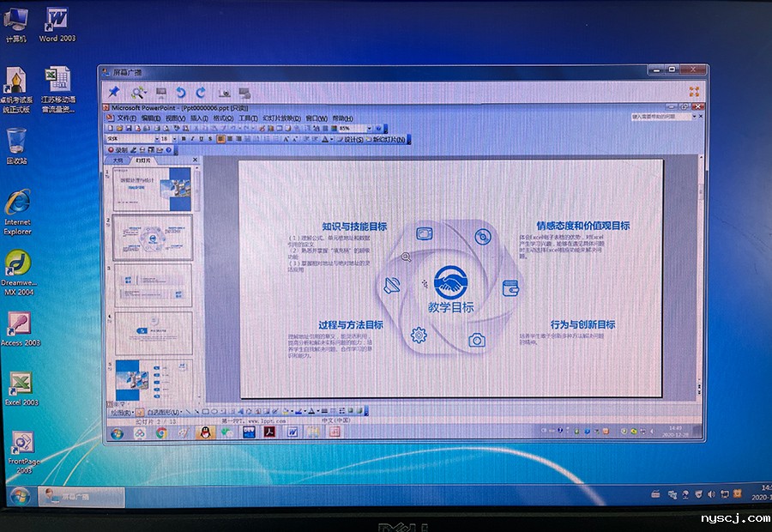Viewport: 772px width, 532px height.
Task: Launch the Access 2003 desktop shortcut
Action: pos(20,323)
